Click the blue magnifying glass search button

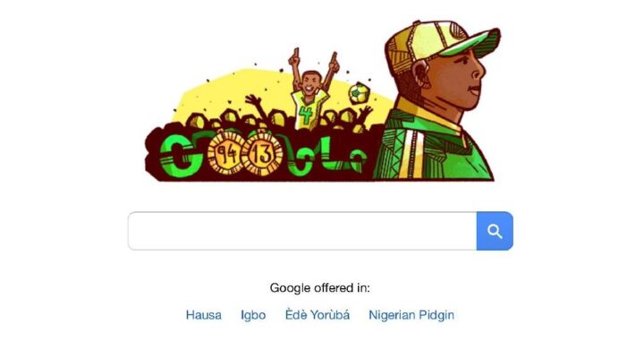click(x=495, y=231)
